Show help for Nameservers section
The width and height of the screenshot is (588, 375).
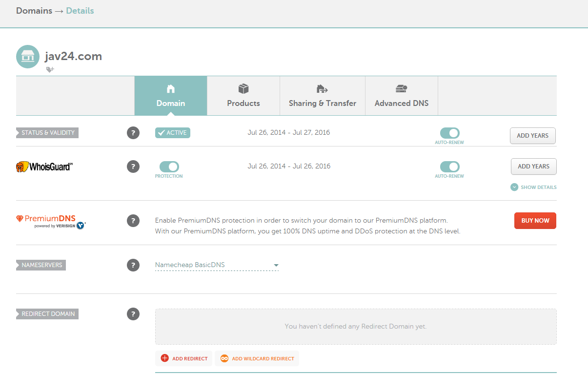click(x=133, y=265)
